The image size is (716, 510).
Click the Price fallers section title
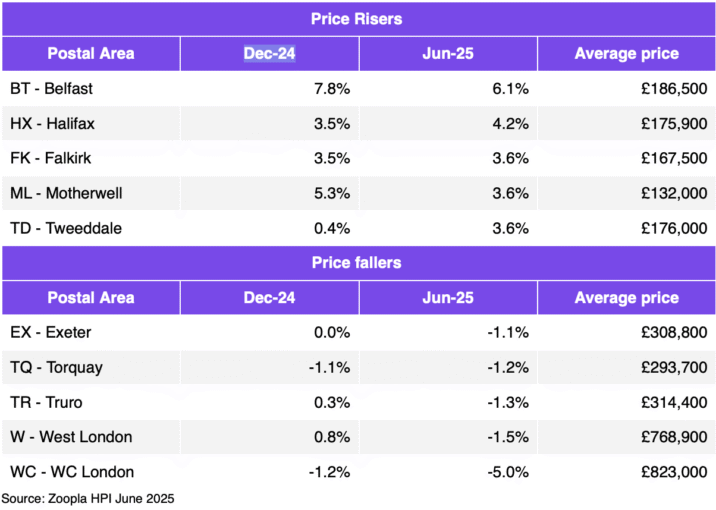pos(358,263)
